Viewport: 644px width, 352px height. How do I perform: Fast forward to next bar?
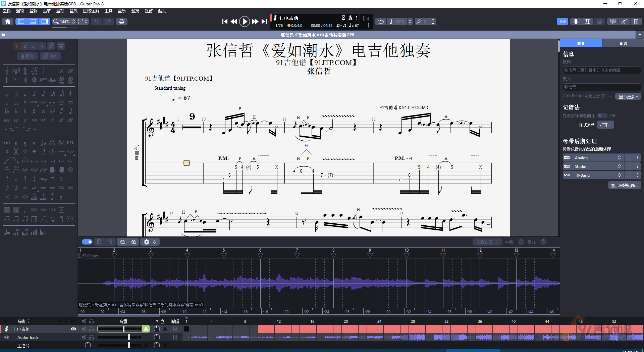(255, 21)
